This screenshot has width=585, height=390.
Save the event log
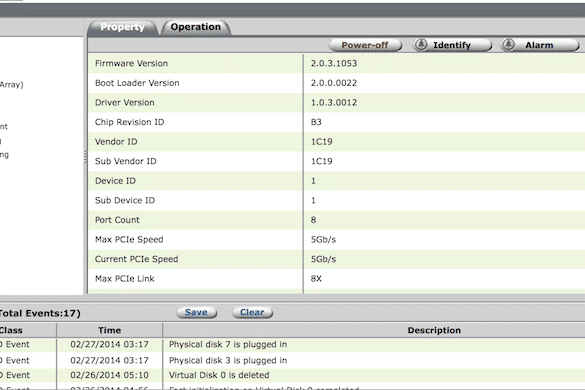pyautogui.click(x=196, y=312)
